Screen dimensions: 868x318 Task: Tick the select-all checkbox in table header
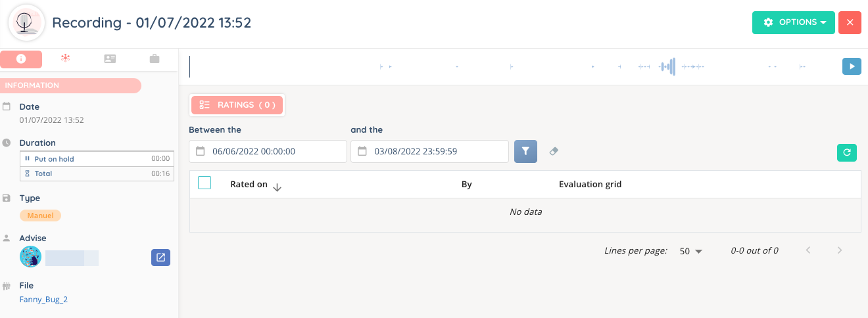coord(205,183)
